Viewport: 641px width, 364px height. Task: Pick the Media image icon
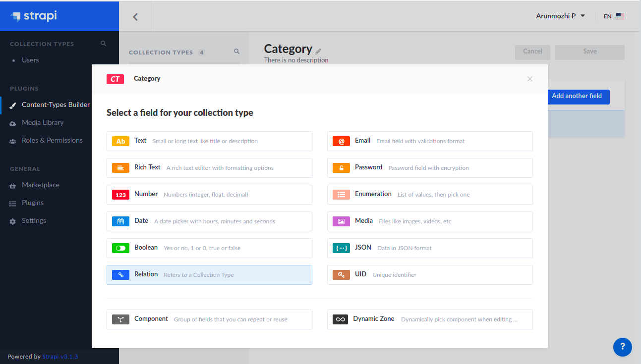coord(341,221)
